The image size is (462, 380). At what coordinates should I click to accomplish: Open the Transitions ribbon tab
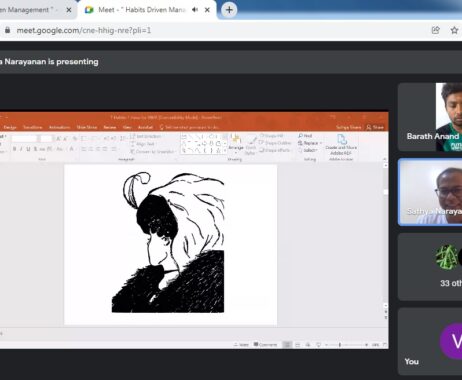point(33,127)
